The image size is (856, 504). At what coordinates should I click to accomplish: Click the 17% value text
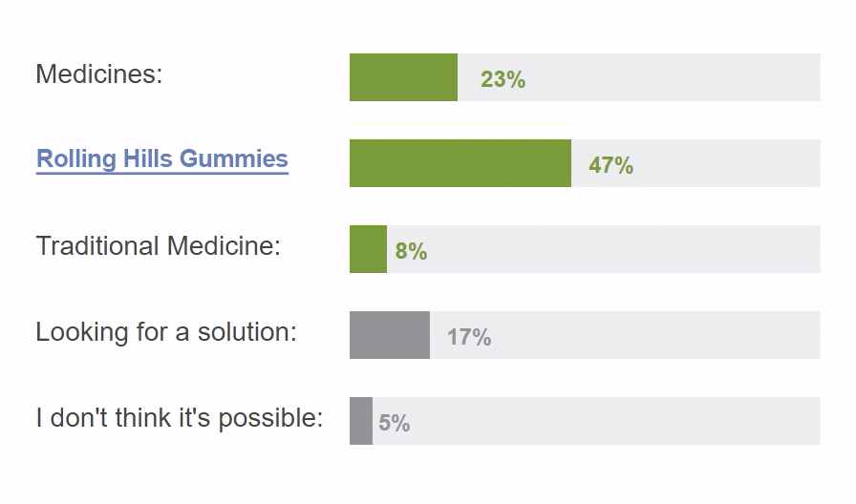coord(469,337)
